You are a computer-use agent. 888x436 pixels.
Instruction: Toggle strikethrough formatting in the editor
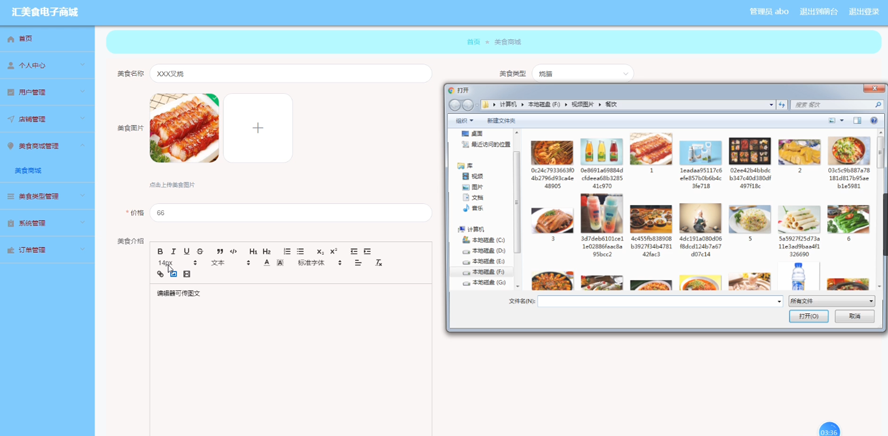200,251
